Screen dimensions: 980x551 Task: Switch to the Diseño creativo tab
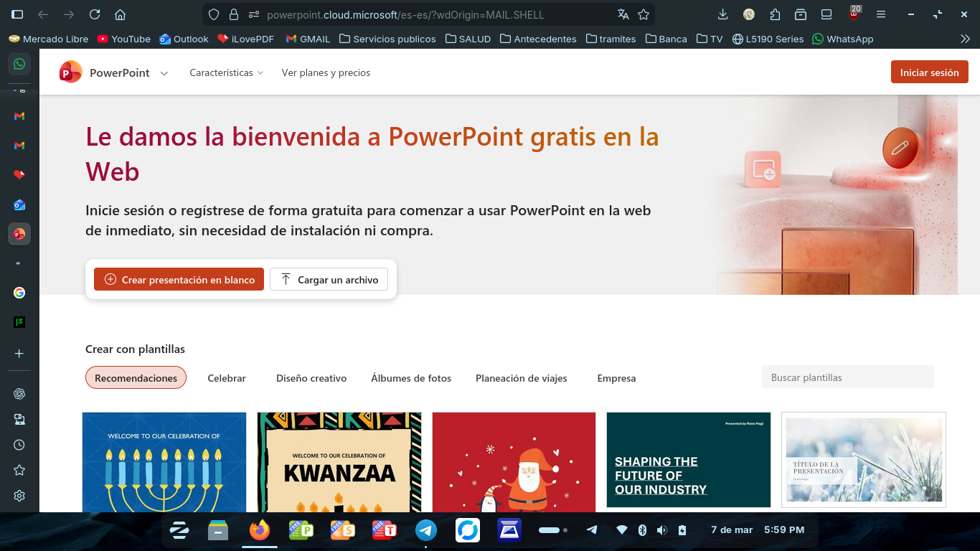pos(311,378)
